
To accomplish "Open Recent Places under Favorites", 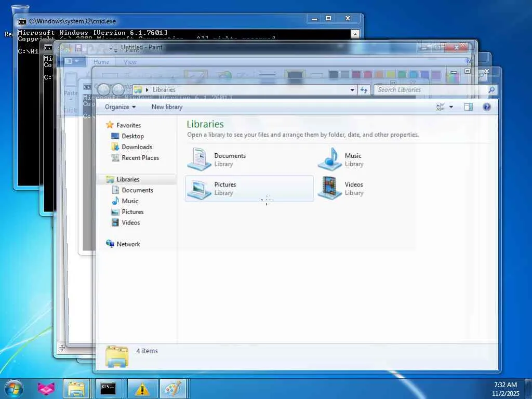I will click(x=140, y=158).
